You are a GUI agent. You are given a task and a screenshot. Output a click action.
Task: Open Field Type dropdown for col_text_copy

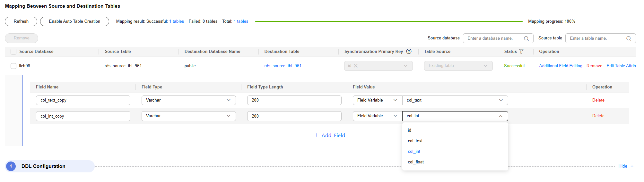pyautogui.click(x=188, y=100)
